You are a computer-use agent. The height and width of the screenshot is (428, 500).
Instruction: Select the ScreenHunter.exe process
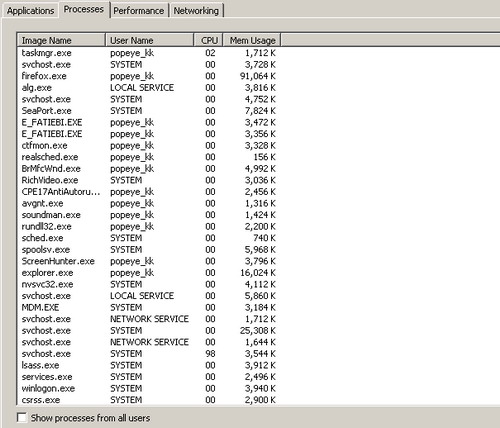[x=149, y=261]
